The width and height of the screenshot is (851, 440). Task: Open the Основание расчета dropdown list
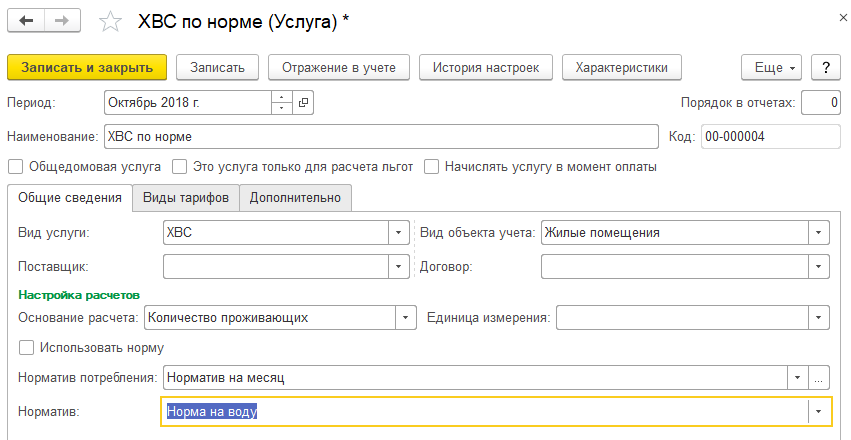[x=405, y=317]
